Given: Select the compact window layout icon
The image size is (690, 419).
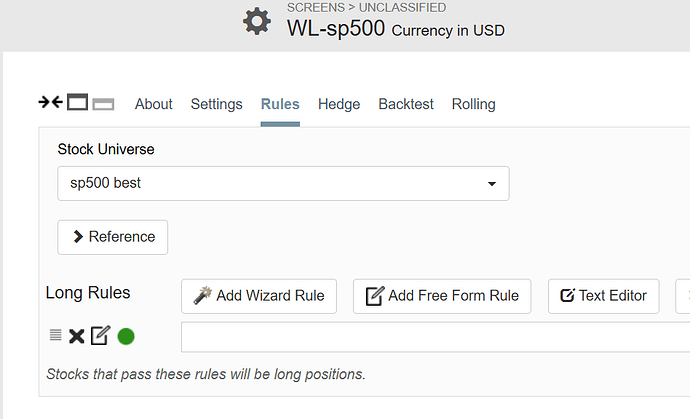Looking at the screenshot, I should click(x=103, y=104).
